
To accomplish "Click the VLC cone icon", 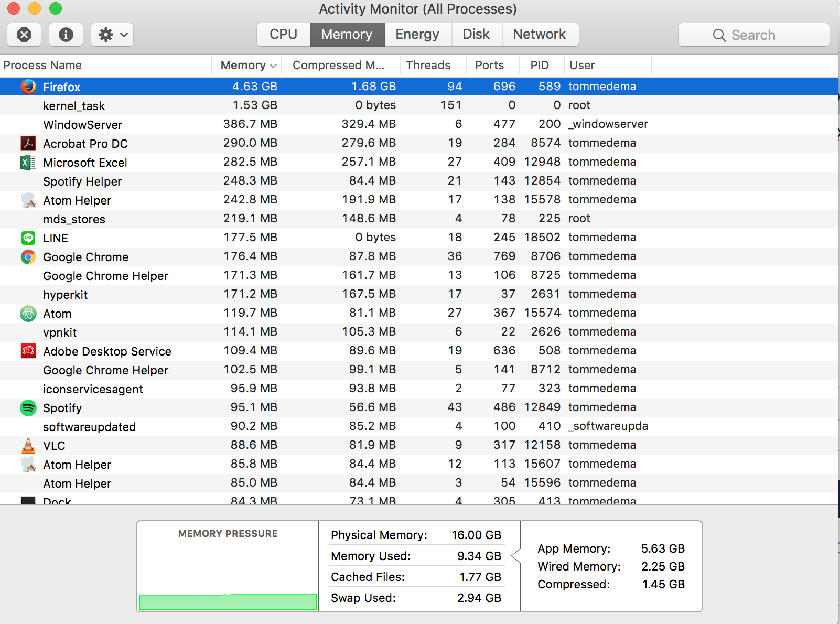I will pyautogui.click(x=28, y=445).
